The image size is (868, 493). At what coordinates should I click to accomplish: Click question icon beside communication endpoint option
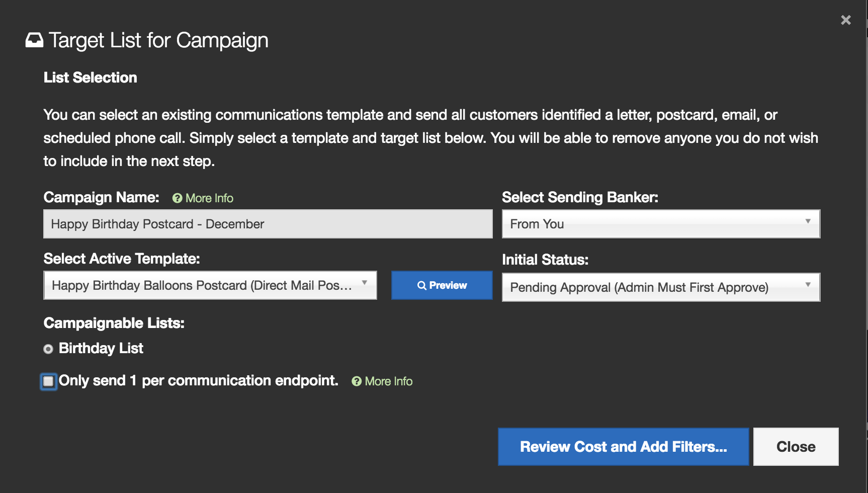357,381
